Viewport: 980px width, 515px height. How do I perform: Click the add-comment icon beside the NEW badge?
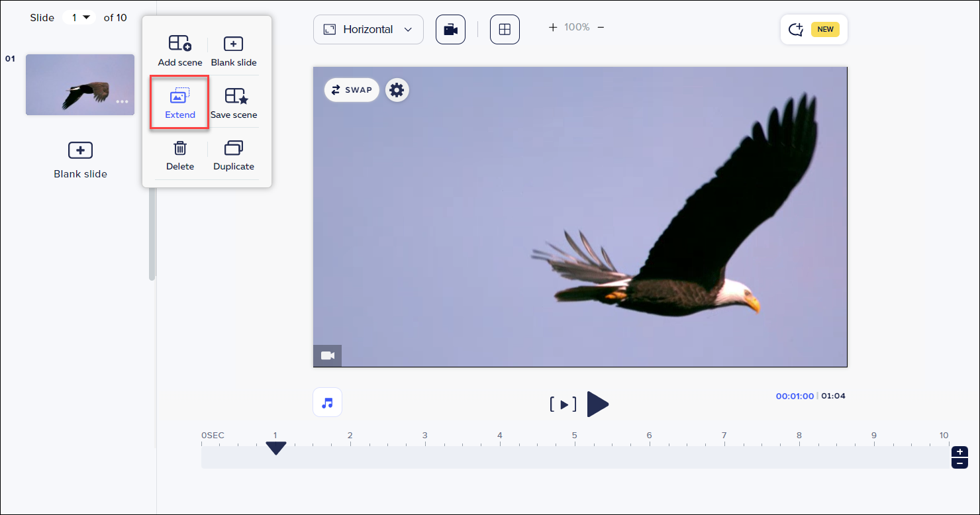pos(796,29)
